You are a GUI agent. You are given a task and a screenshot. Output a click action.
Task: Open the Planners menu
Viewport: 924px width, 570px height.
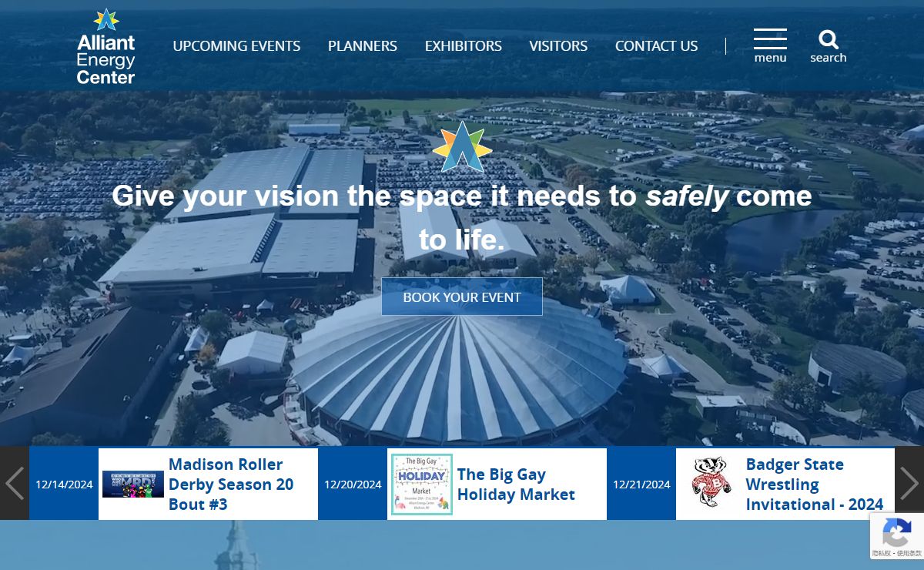click(363, 46)
